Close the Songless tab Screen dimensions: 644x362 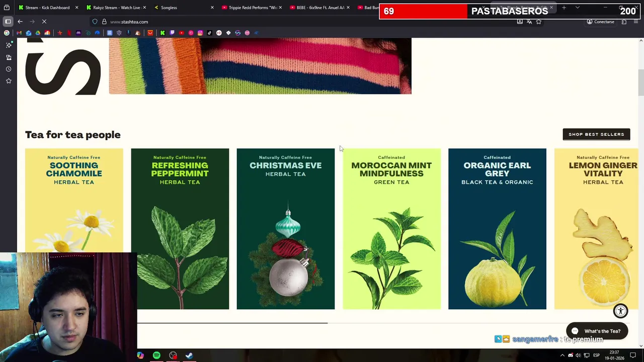212,8
